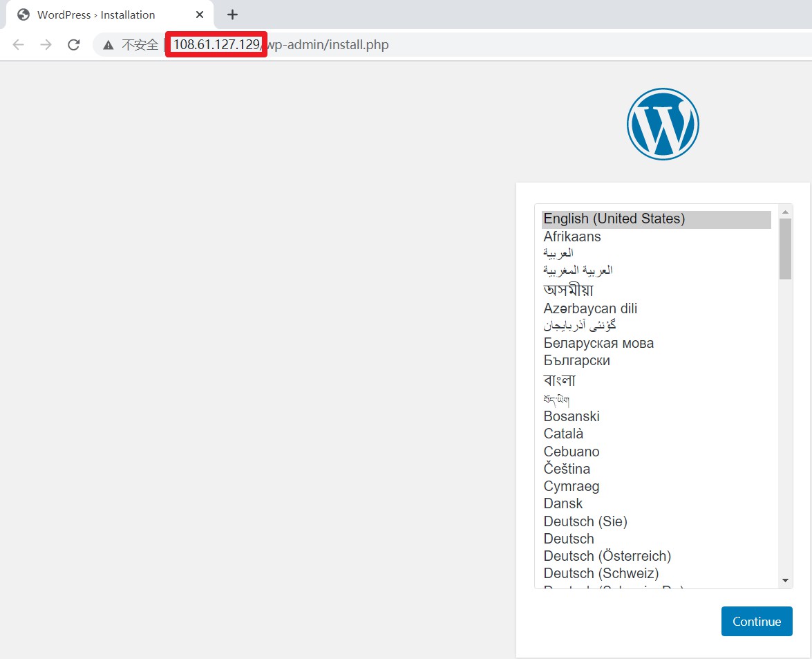
Task: Select the WordPress › Installation tab
Action: point(109,15)
